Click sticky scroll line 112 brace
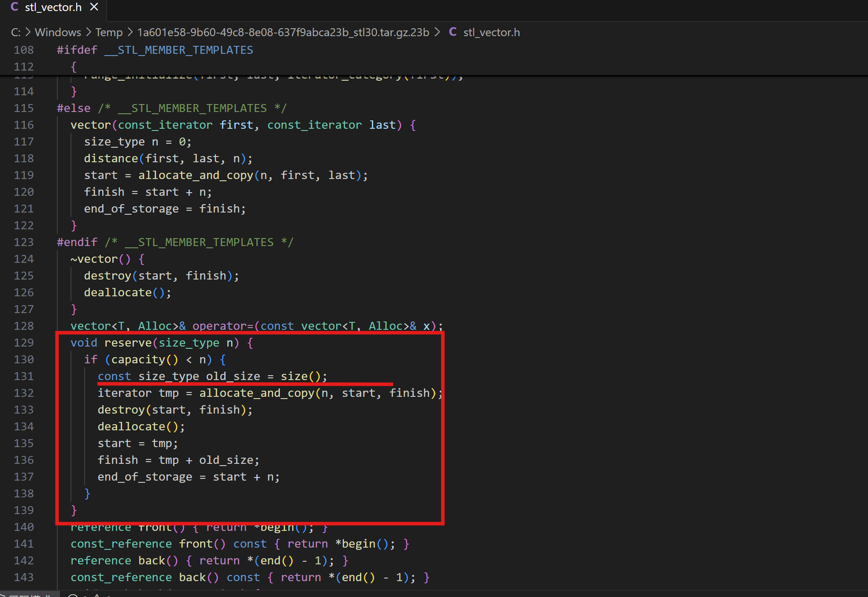The height and width of the screenshot is (597, 868). pyautogui.click(x=74, y=67)
